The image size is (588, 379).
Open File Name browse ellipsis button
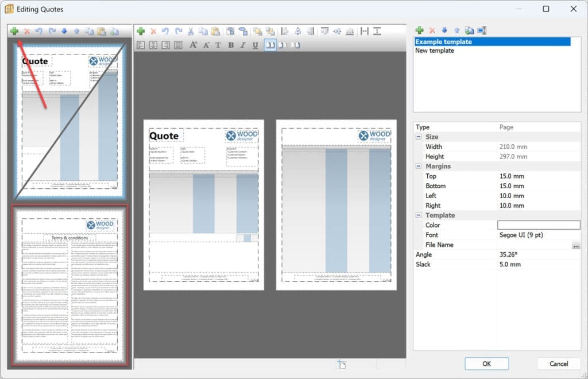[x=576, y=246]
